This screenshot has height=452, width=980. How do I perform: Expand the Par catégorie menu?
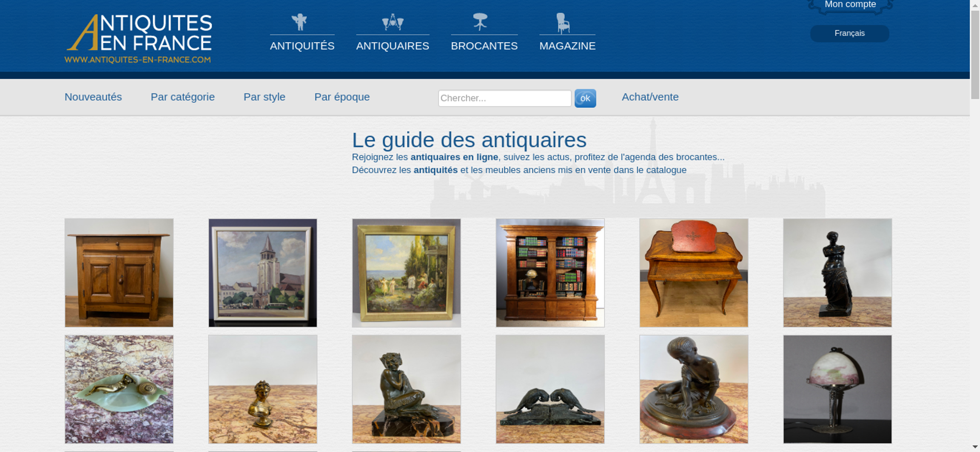click(183, 97)
